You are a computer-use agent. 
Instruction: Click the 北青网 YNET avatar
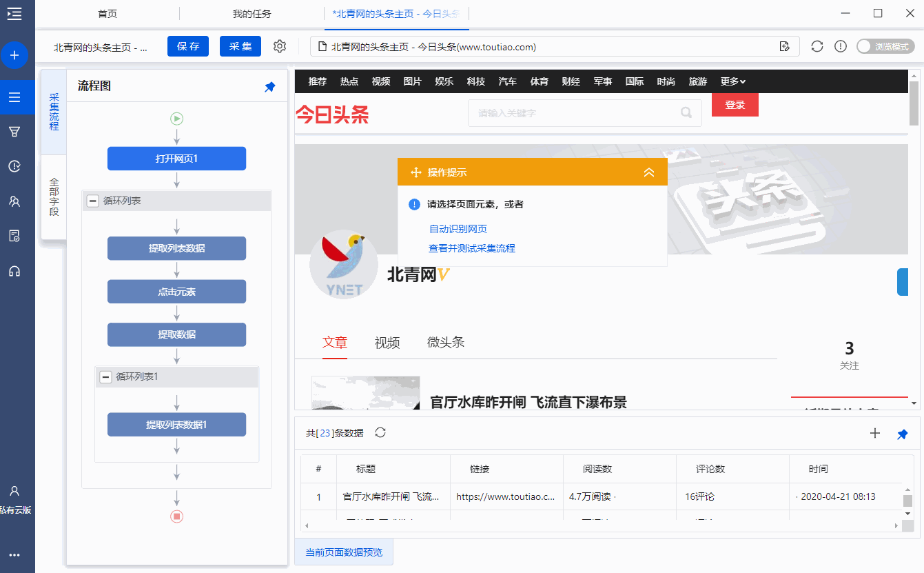pos(344,264)
